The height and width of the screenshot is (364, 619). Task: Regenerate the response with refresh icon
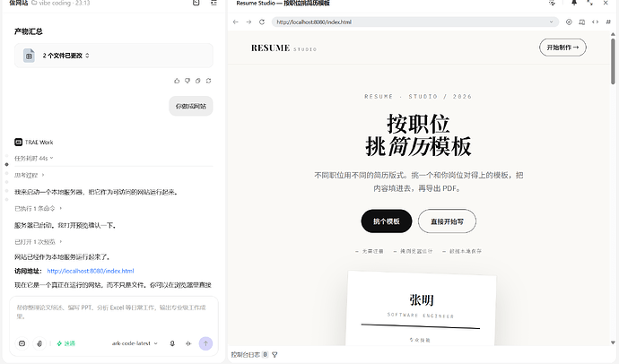[208, 81]
